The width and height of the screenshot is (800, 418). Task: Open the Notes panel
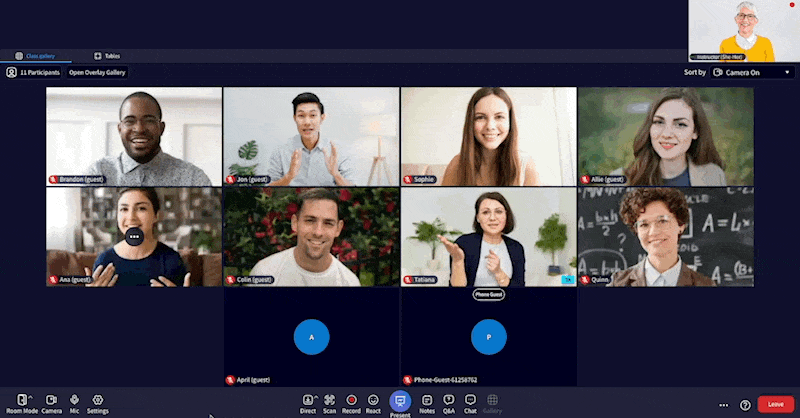click(x=427, y=400)
